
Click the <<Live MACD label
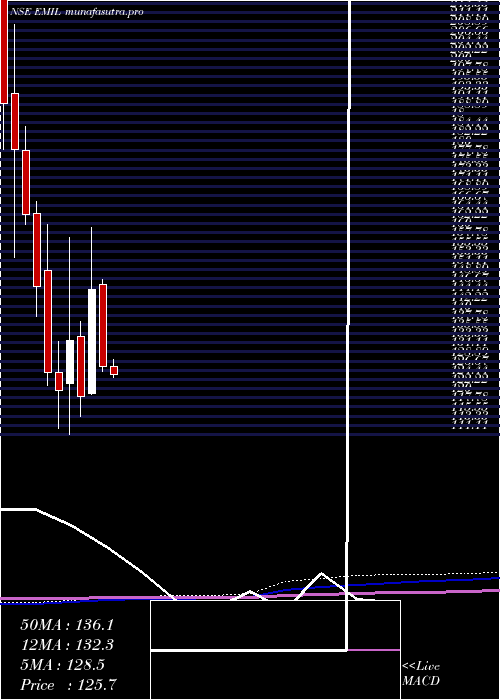point(421,674)
